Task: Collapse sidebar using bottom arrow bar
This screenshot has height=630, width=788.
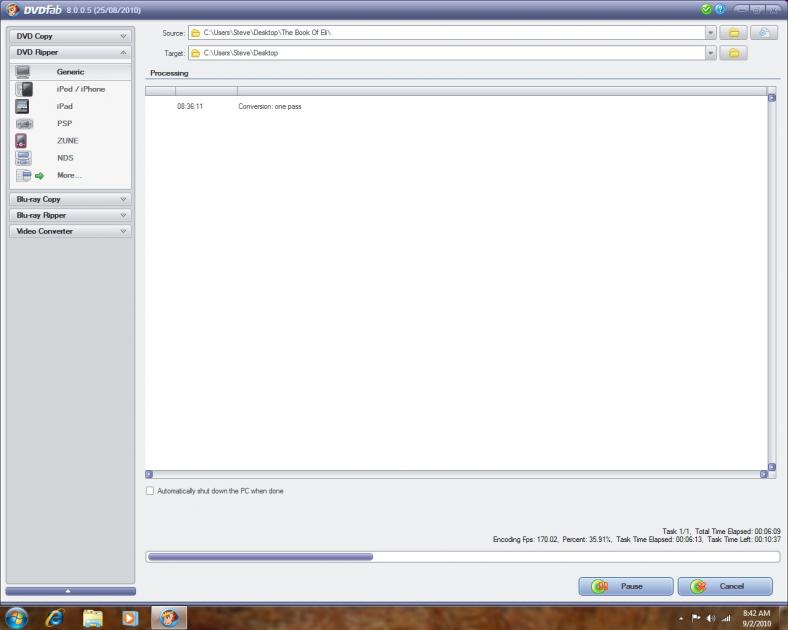Action: (x=70, y=591)
